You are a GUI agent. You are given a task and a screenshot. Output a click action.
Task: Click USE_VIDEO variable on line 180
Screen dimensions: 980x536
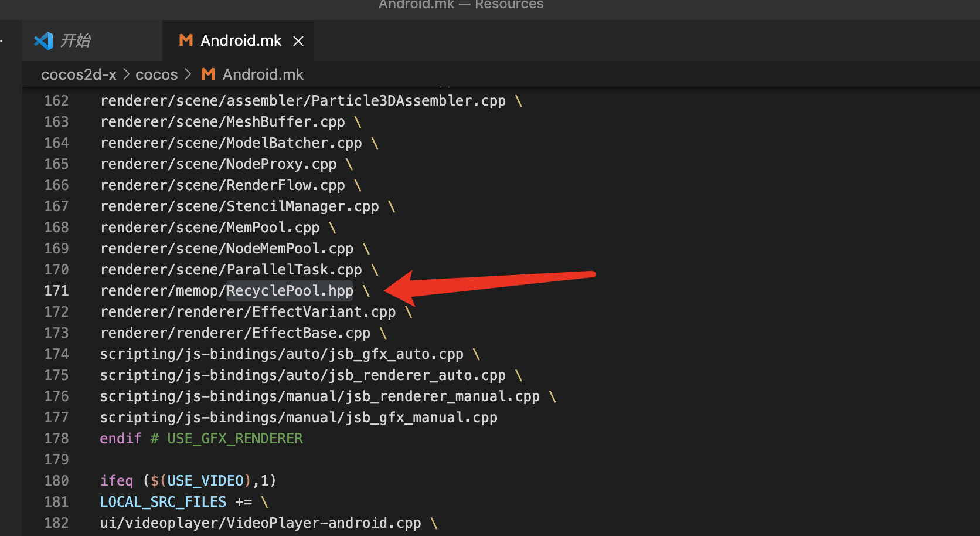pyautogui.click(x=205, y=481)
